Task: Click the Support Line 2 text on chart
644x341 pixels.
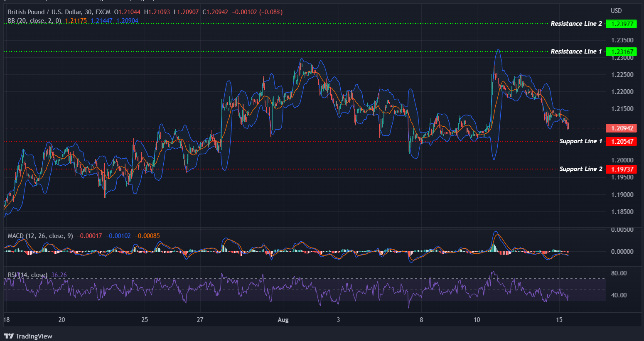Action: pyautogui.click(x=581, y=169)
